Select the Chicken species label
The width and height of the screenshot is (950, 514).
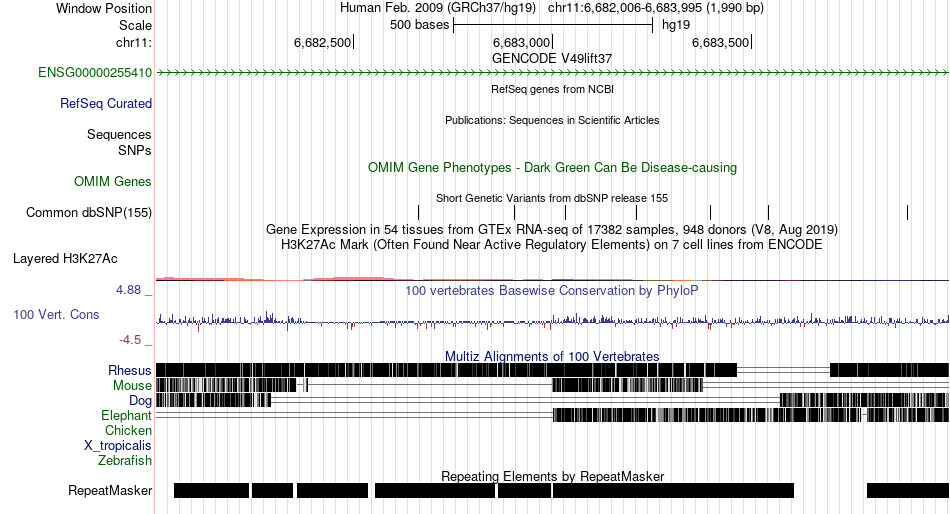point(128,430)
